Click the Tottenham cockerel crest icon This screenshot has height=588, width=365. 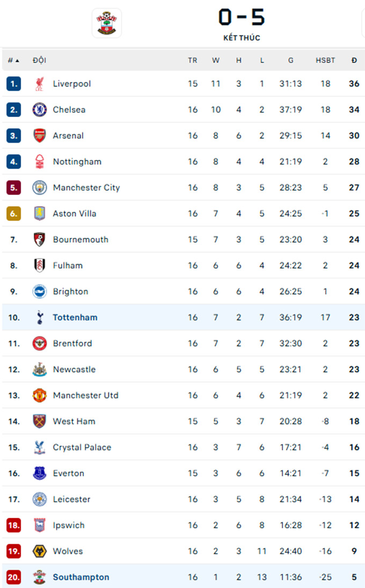pos(39,317)
